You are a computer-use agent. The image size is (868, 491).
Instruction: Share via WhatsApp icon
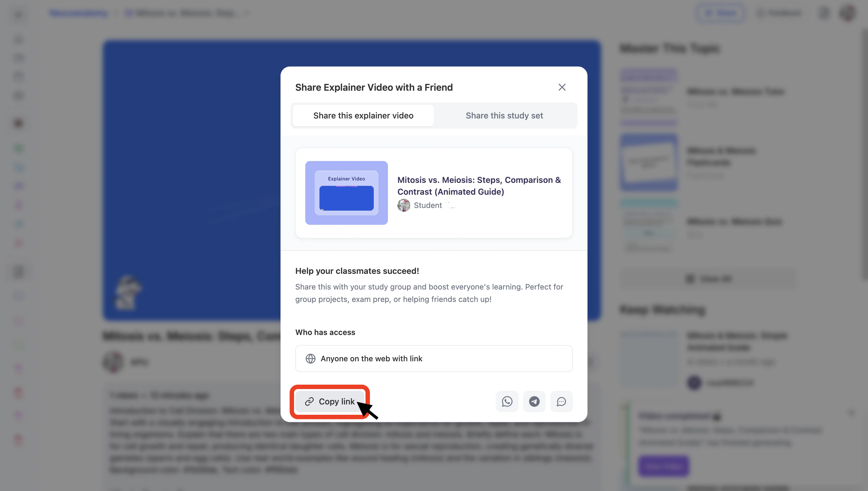coord(507,401)
